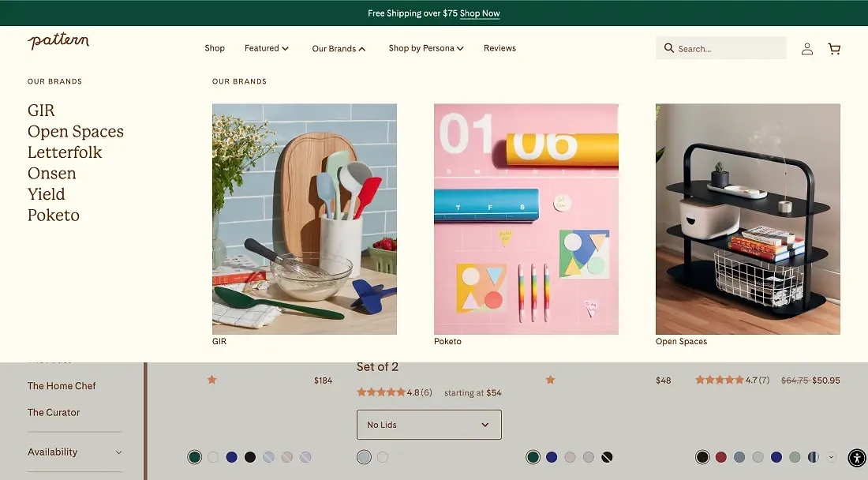Click the 4.8 (6) star rating
Screen dimensions: 868x480
(x=394, y=392)
